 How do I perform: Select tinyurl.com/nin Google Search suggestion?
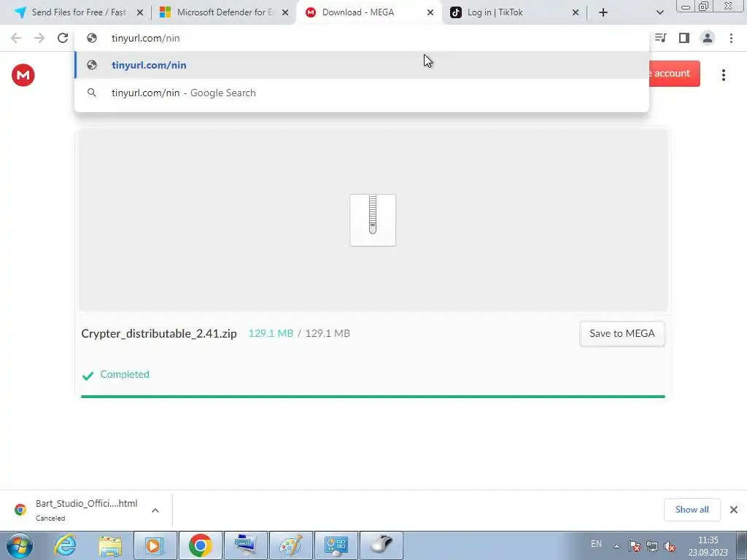pos(362,93)
